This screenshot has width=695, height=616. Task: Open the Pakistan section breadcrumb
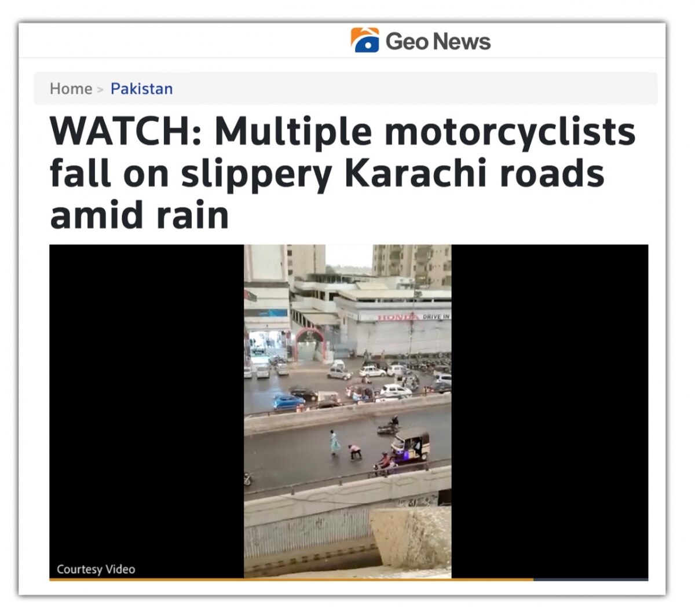tap(141, 89)
